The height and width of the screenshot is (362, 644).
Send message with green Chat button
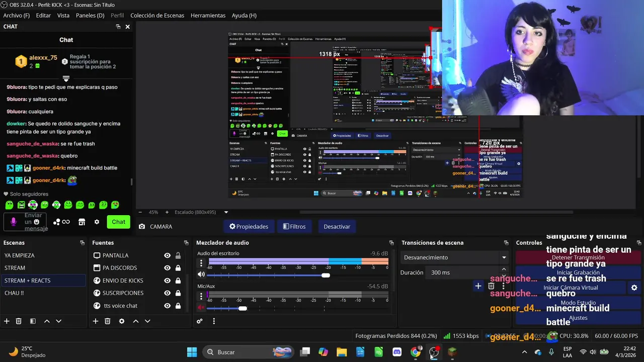118,222
